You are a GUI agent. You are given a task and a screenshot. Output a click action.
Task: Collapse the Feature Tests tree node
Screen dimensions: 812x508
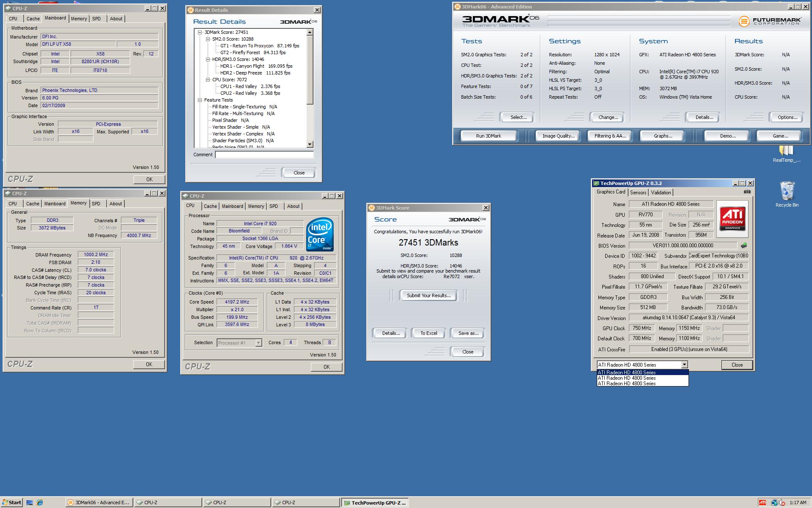click(x=200, y=100)
